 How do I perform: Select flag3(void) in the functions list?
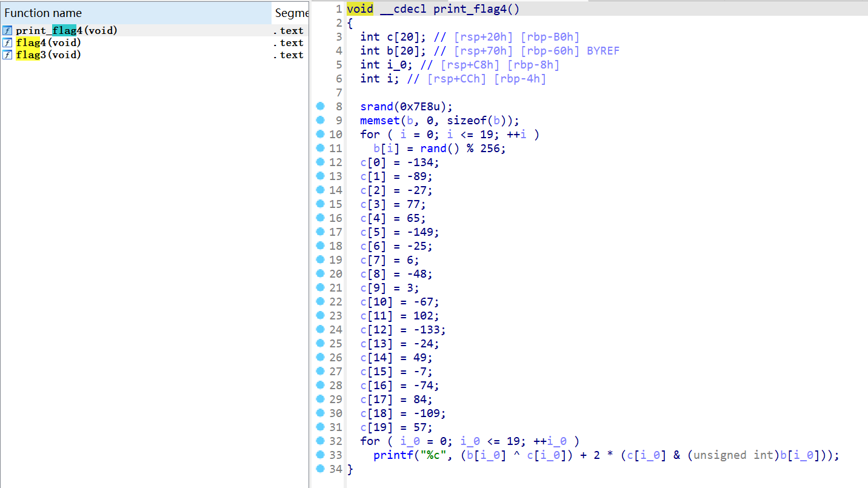48,55
